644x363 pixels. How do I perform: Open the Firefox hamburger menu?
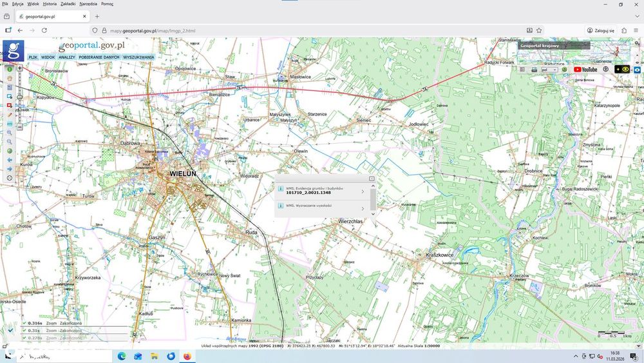[x=636, y=30]
